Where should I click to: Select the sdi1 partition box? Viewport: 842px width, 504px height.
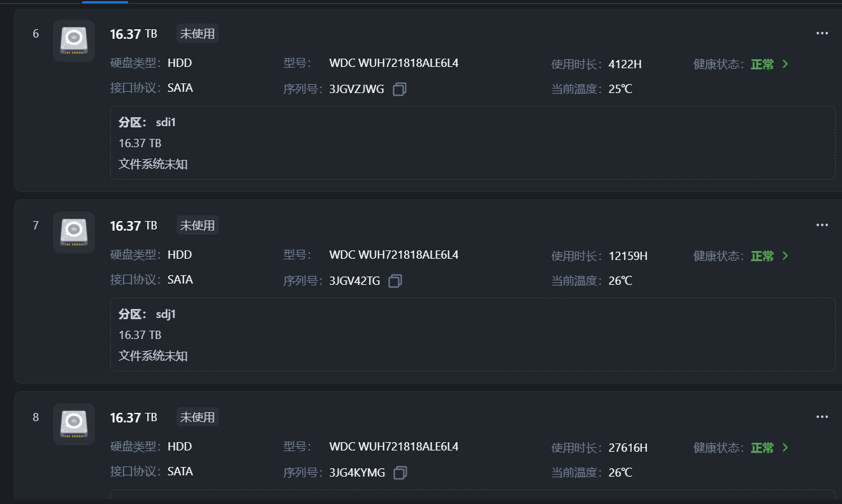[x=472, y=143]
